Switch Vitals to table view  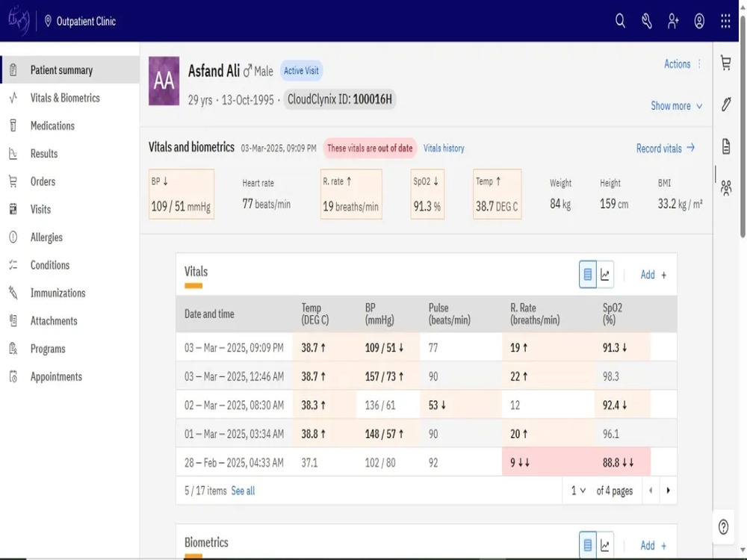pos(588,275)
